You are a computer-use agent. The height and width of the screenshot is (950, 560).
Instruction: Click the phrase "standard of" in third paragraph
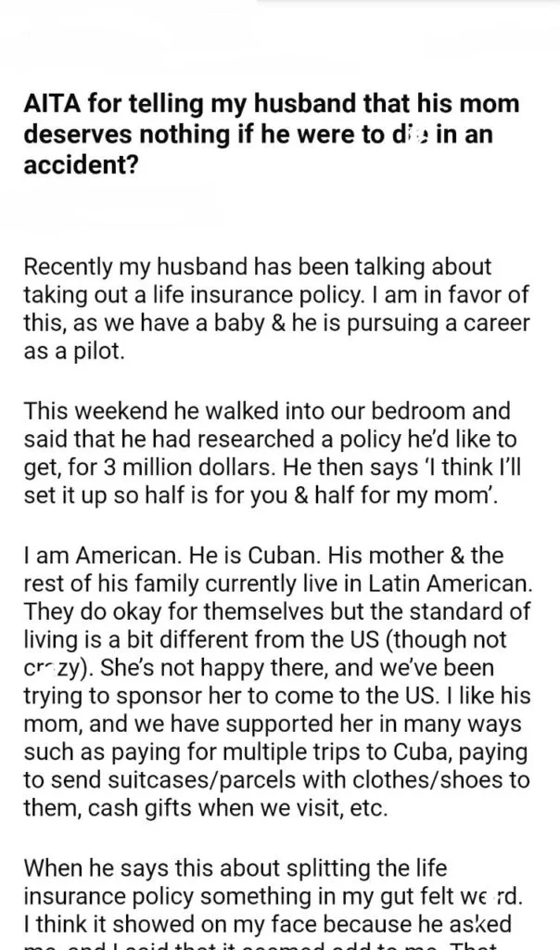click(469, 611)
